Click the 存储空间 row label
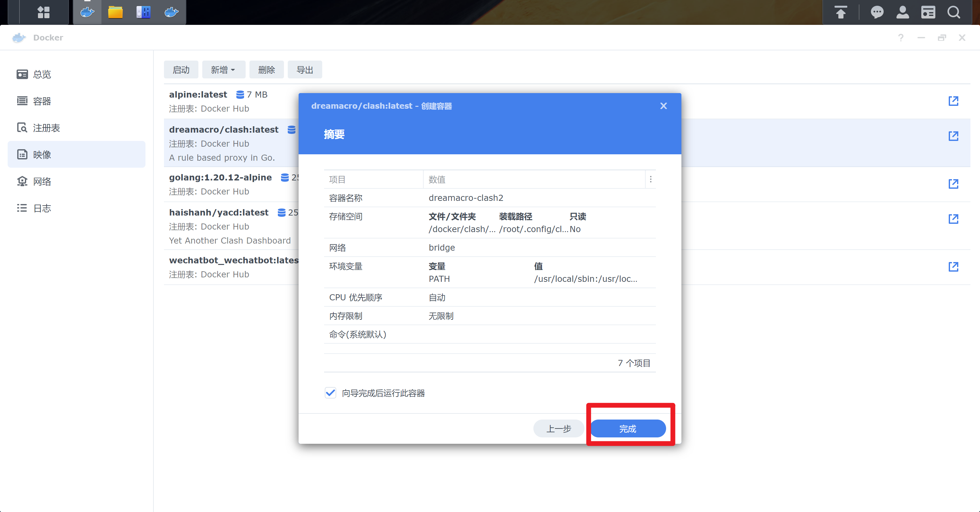Viewport: 980px width, 512px height. (x=345, y=217)
